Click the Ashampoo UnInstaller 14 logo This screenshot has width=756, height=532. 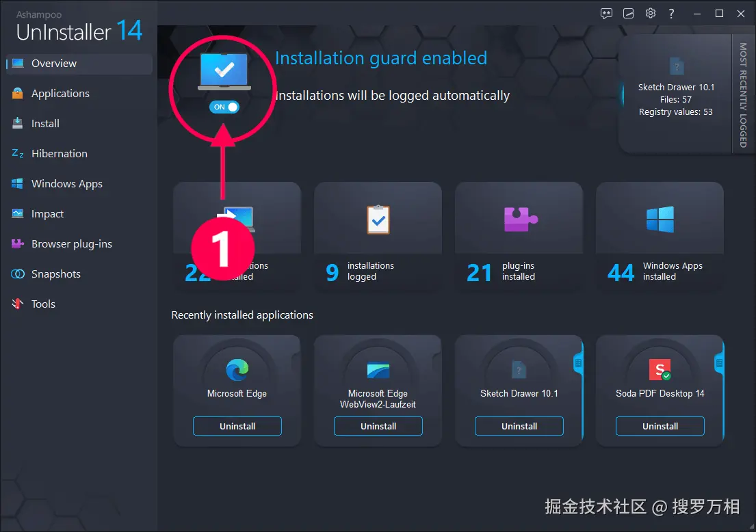click(79, 27)
